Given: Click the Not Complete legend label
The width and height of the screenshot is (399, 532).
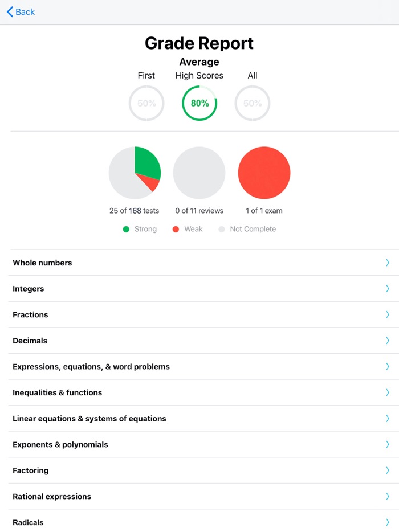Looking at the screenshot, I should coord(253,229).
